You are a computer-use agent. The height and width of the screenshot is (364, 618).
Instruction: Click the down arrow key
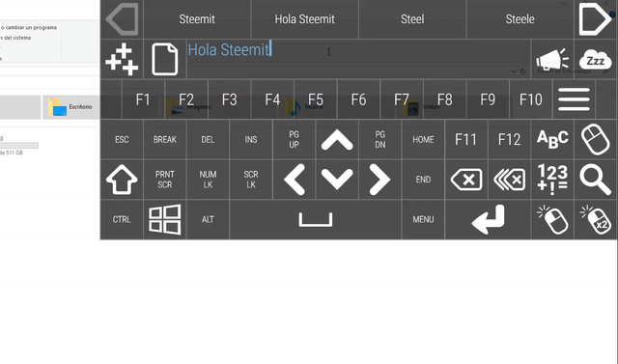[337, 180]
